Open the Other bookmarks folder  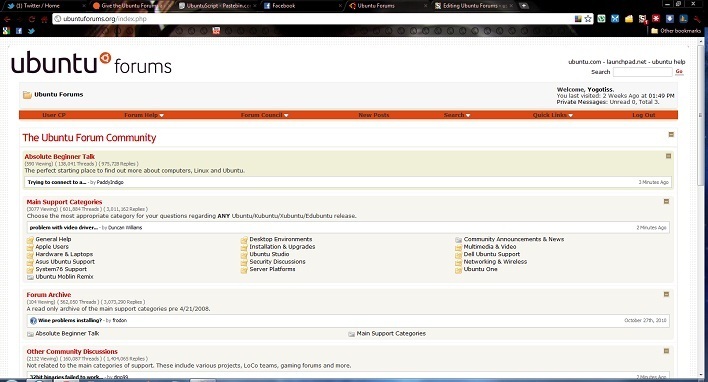[675, 31]
